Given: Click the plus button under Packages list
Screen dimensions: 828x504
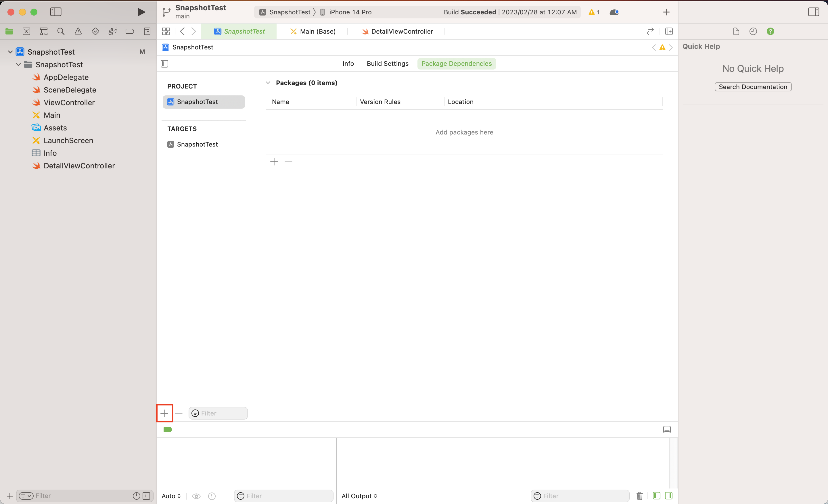Looking at the screenshot, I should [x=274, y=162].
